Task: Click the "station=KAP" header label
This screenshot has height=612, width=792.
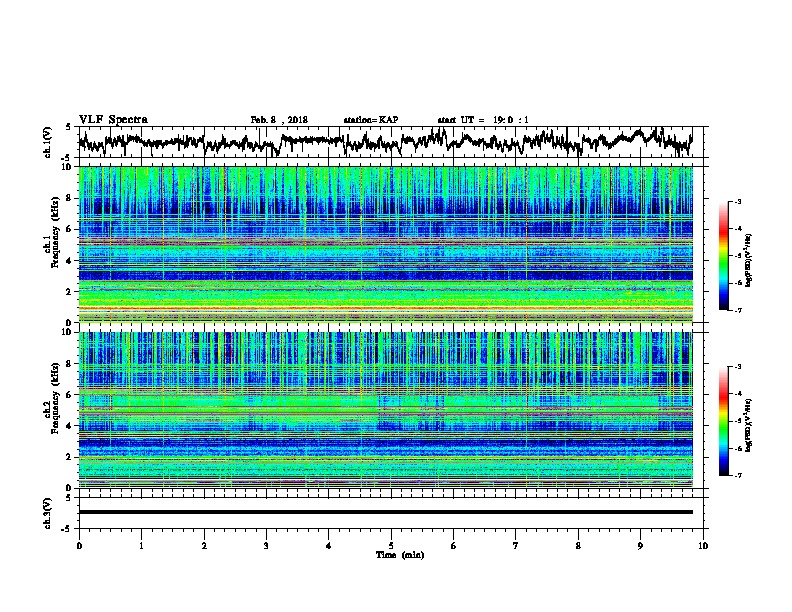Action: 371,120
